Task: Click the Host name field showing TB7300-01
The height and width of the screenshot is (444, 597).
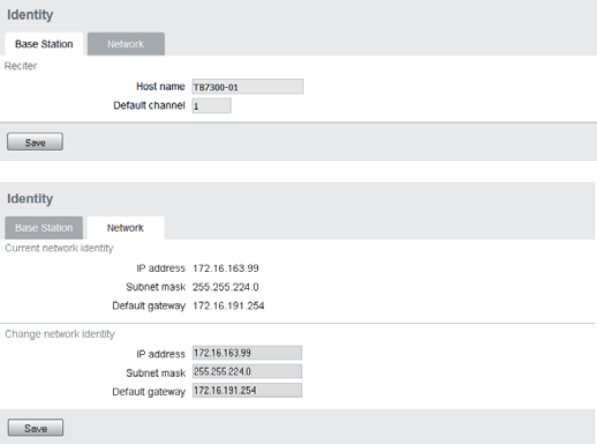Action: [247, 87]
